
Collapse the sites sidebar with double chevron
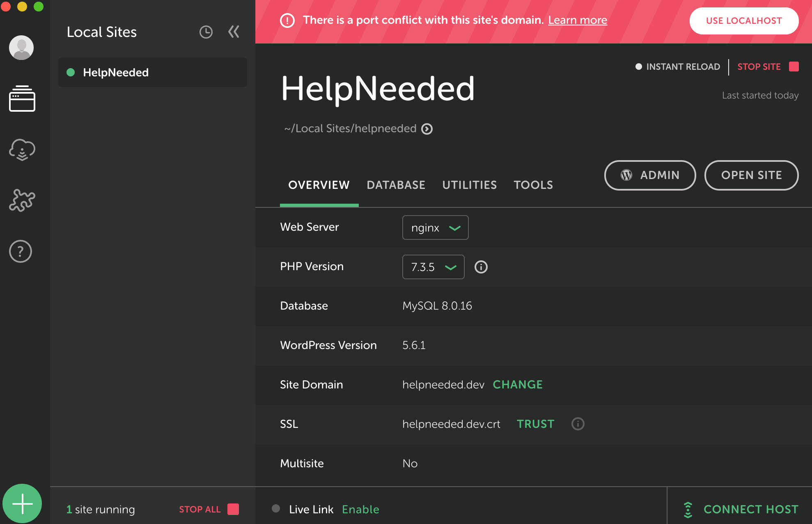tap(234, 32)
